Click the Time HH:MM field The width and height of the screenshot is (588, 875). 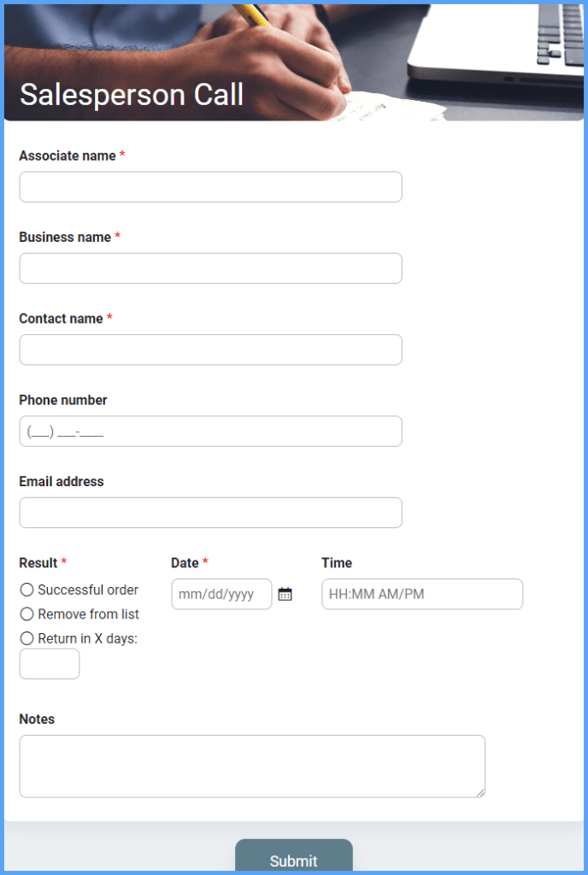pos(421,594)
